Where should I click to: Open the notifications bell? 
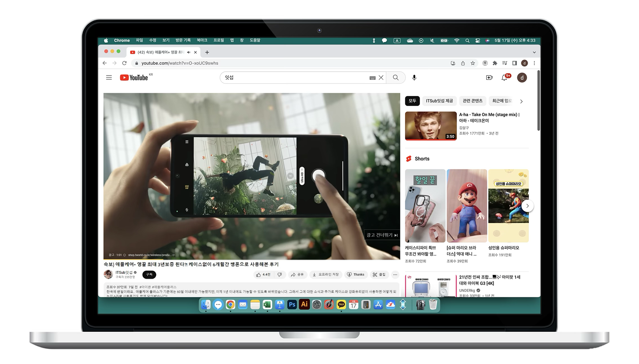pyautogui.click(x=504, y=77)
